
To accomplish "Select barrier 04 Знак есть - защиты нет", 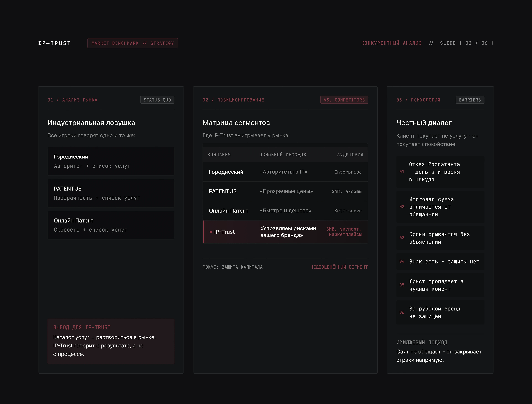I will click(440, 261).
